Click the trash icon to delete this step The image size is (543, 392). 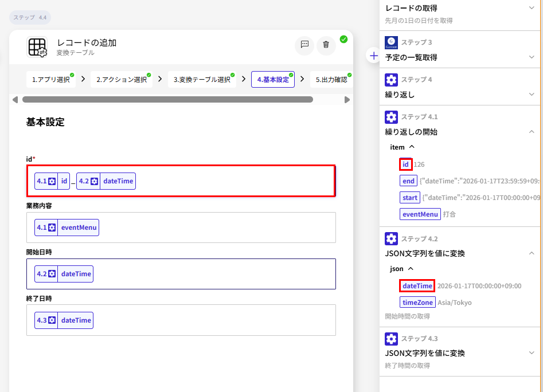point(326,46)
